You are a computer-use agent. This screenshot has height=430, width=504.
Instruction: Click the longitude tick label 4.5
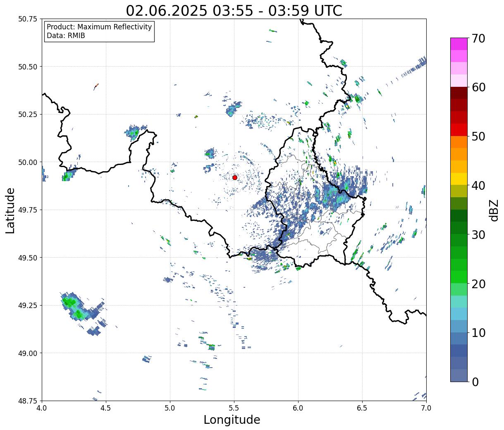point(106,408)
